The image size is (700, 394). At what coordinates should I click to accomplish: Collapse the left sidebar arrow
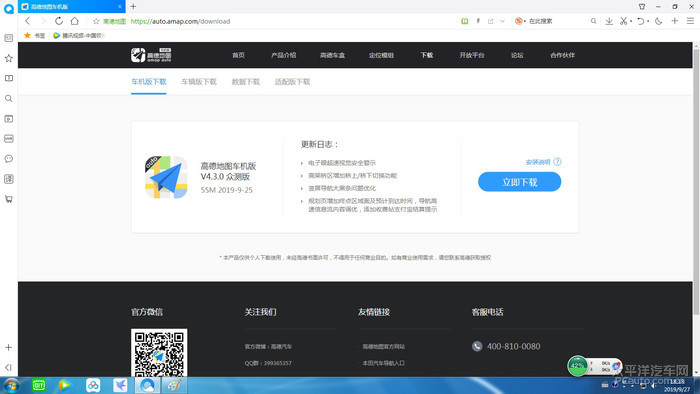click(8, 367)
